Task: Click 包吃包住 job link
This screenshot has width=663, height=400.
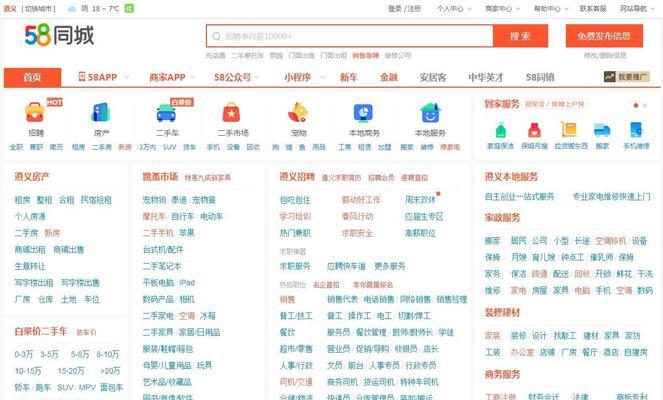Action: [x=295, y=200]
